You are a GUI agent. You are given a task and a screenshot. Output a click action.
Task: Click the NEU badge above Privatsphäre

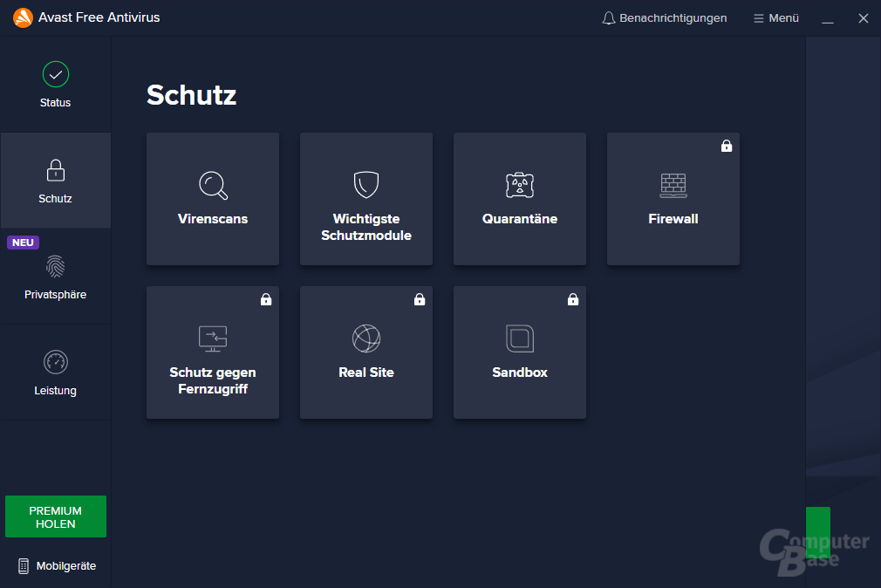tap(23, 243)
